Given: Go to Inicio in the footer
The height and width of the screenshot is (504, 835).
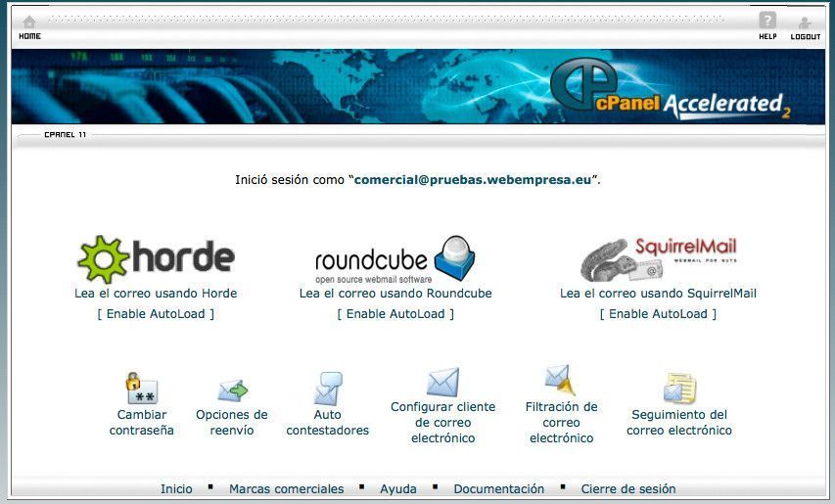Looking at the screenshot, I should click(176, 488).
